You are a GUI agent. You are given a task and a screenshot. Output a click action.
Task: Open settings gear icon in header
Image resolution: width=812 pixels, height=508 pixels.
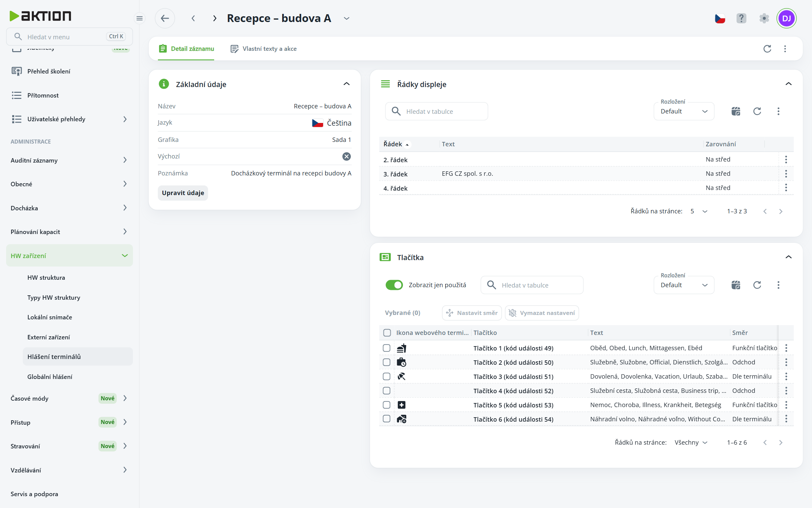764,18
